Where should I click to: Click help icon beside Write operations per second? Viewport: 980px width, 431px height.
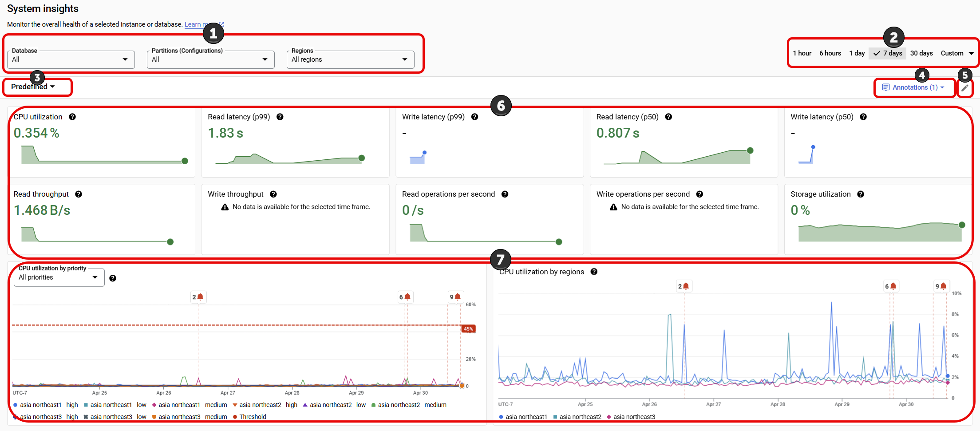(699, 194)
